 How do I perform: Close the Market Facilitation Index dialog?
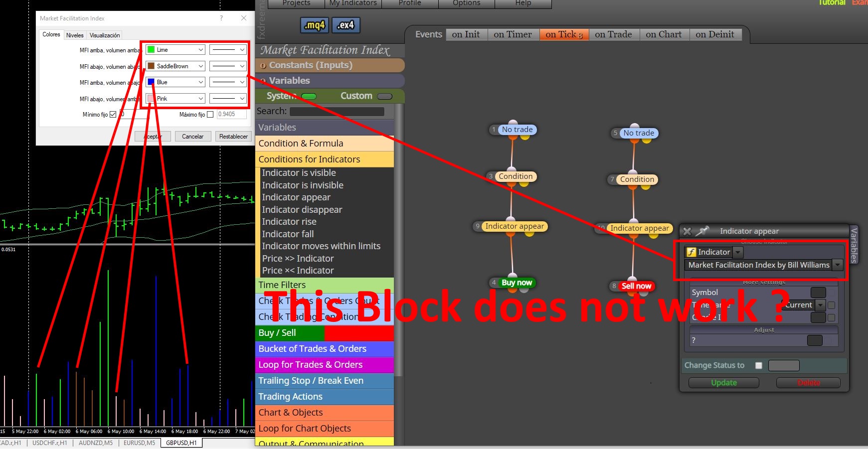pos(244,18)
